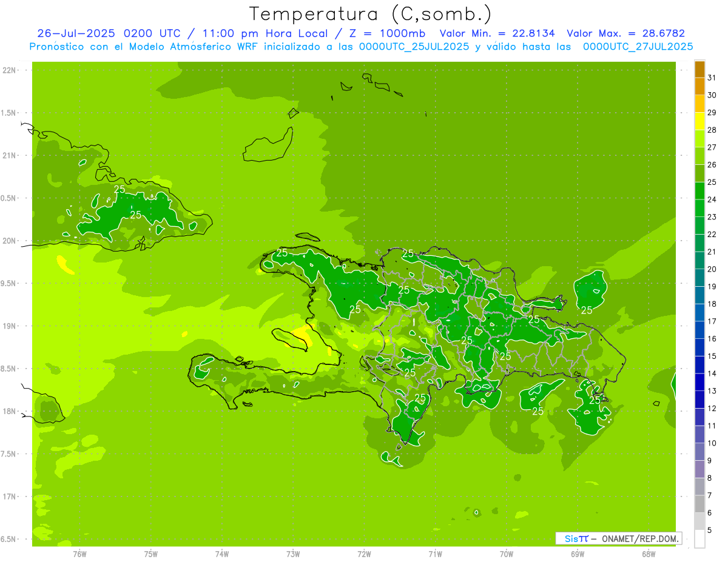
Task: Select the 'Valor Min. = 22.8134' readout
Action: click(497, 33)
